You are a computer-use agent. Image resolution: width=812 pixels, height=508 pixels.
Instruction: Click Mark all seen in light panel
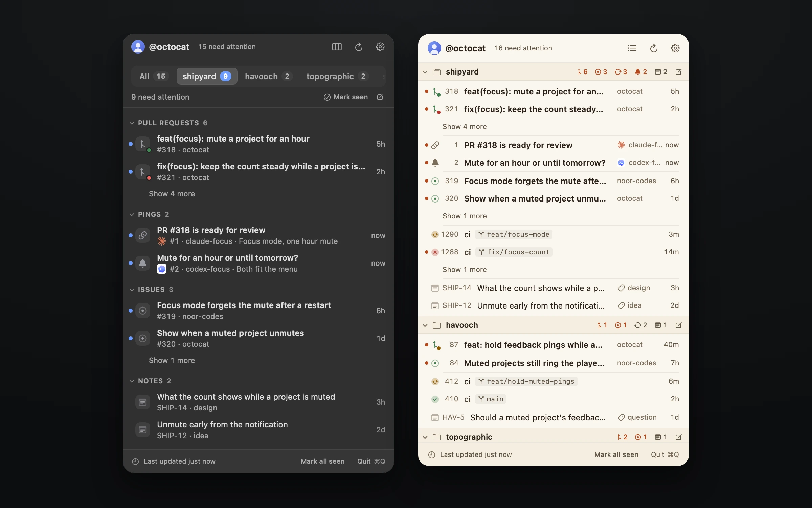click(616, 454)
